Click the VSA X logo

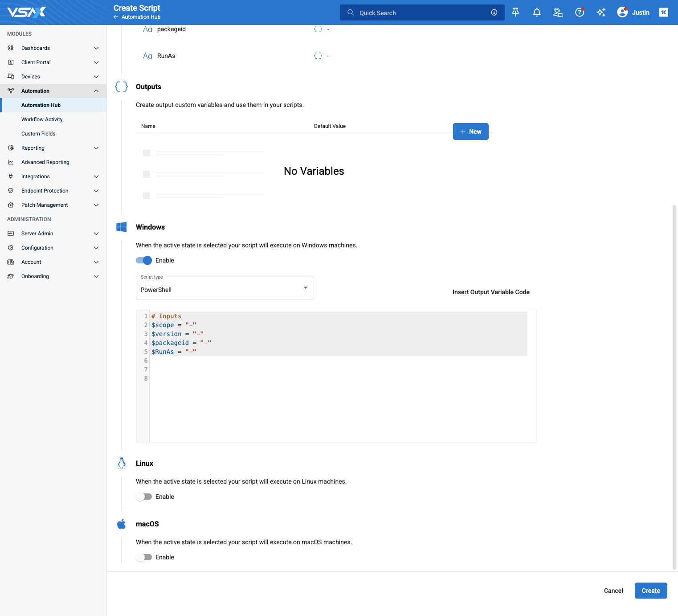(27, 12)
